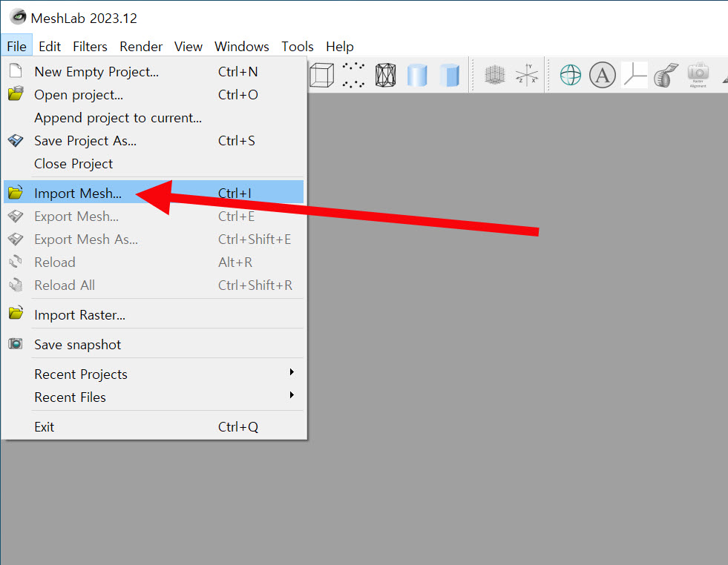
Task: Click the Import Mesh folder icon
Action: [x=16, y=192]
